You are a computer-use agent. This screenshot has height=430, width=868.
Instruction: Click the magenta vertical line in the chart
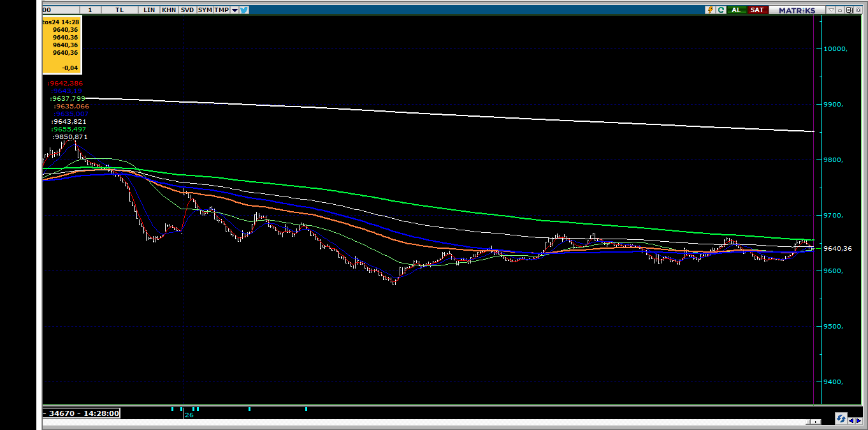tap(814, 211)
